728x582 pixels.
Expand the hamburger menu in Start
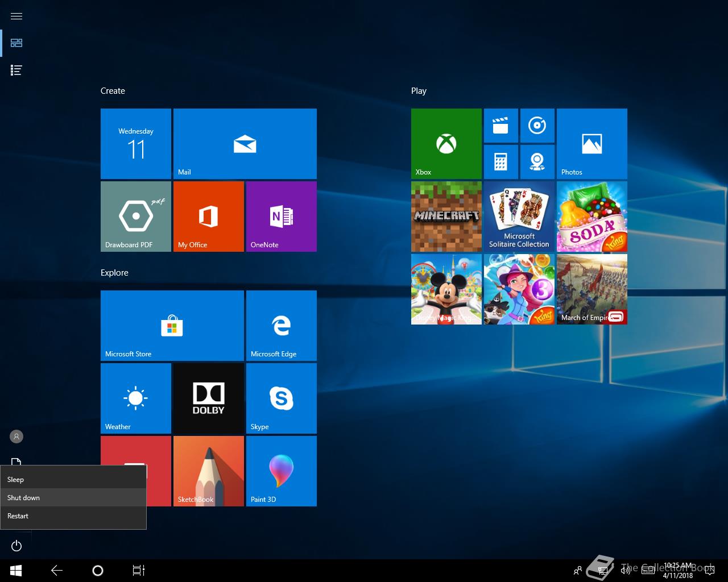(16, 16)
